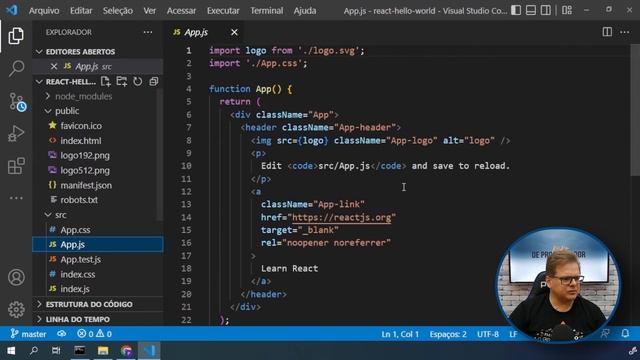
Task: Open Chrome from the taskbar
Action: point(126,351)
